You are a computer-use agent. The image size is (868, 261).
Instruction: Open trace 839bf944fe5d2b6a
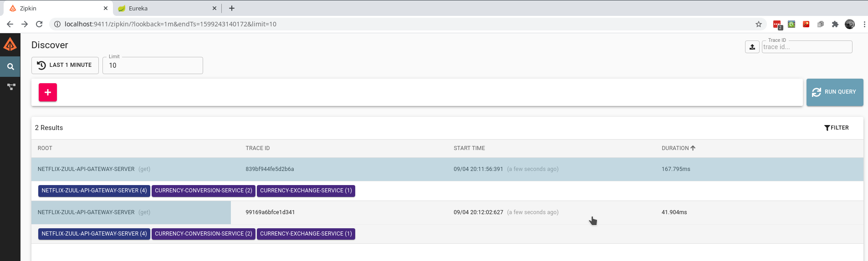click(270, 169)
